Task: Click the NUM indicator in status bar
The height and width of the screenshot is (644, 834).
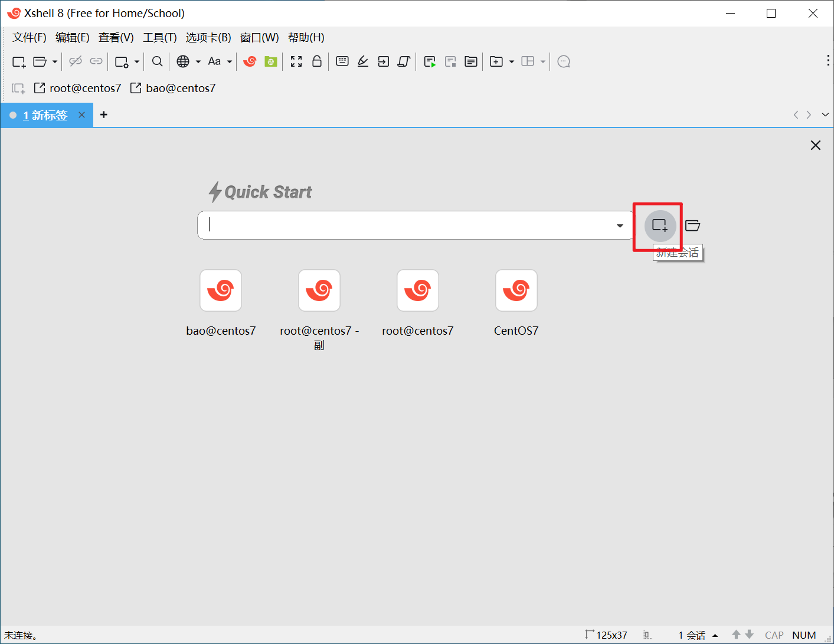Action: pyautogui.click(x=804, y=635)
